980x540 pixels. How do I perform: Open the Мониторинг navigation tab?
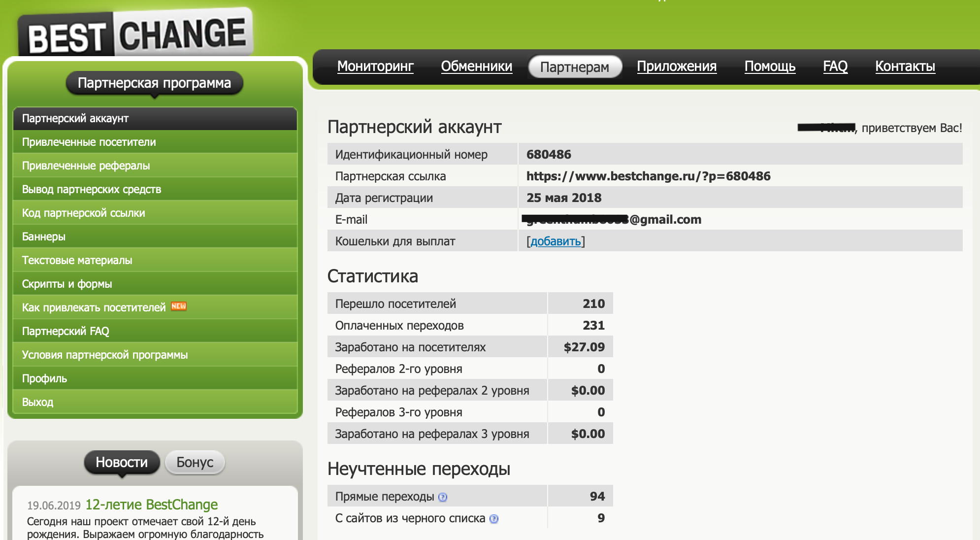pos(375,67)
